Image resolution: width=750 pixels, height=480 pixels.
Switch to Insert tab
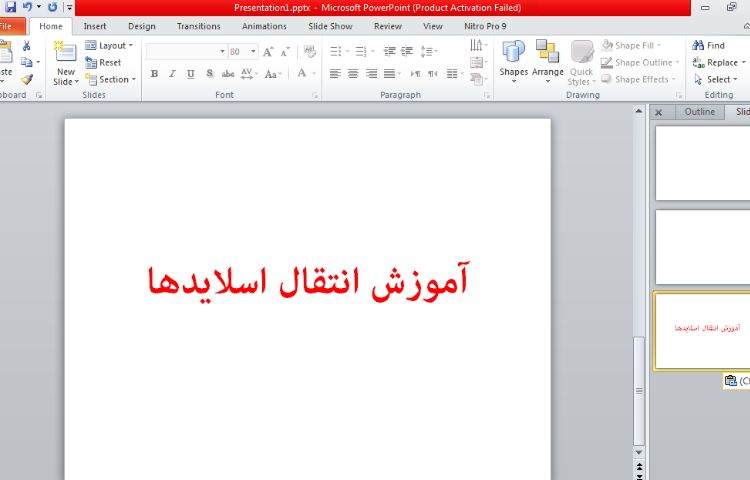pos(95,26)
